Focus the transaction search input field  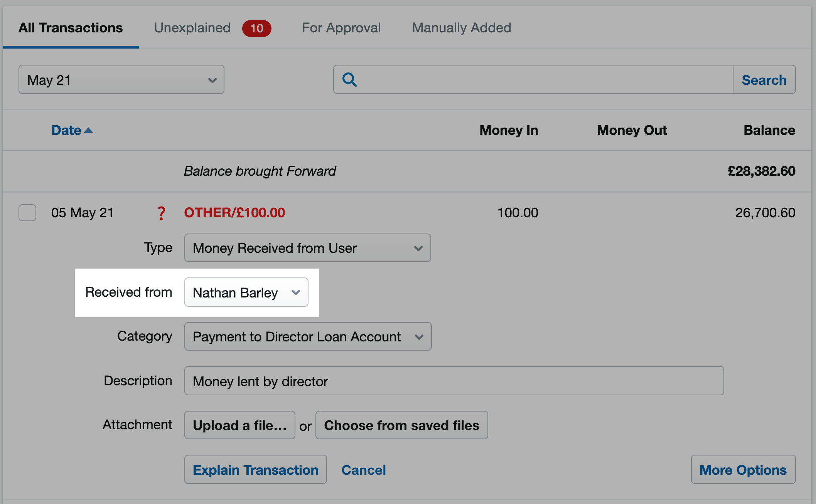[534, 79]
